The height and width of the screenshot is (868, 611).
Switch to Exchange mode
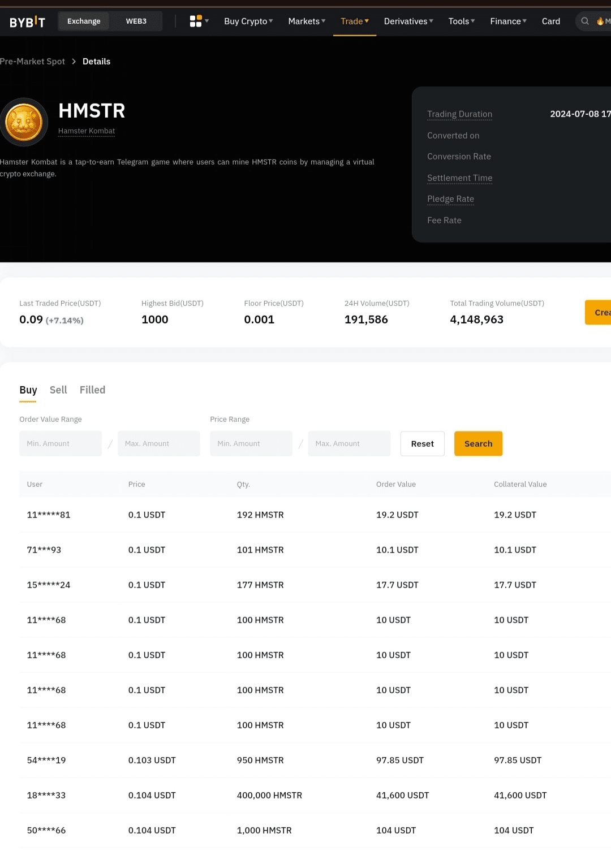[x=84, y=21]
